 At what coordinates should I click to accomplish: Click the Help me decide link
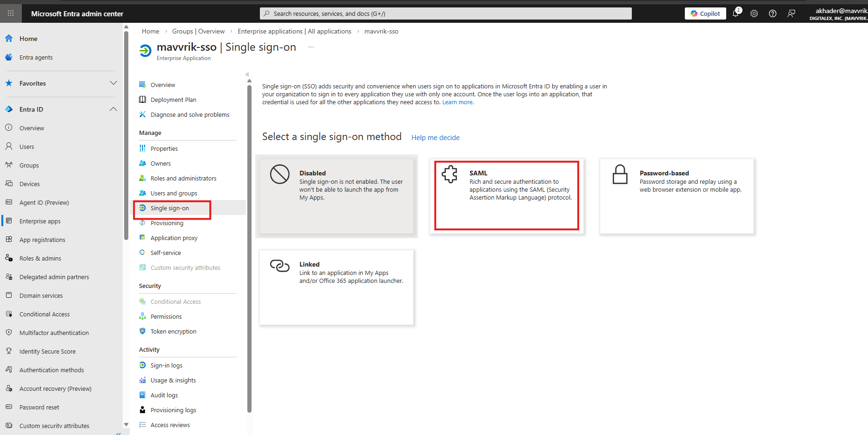click(x=435, y=138)
